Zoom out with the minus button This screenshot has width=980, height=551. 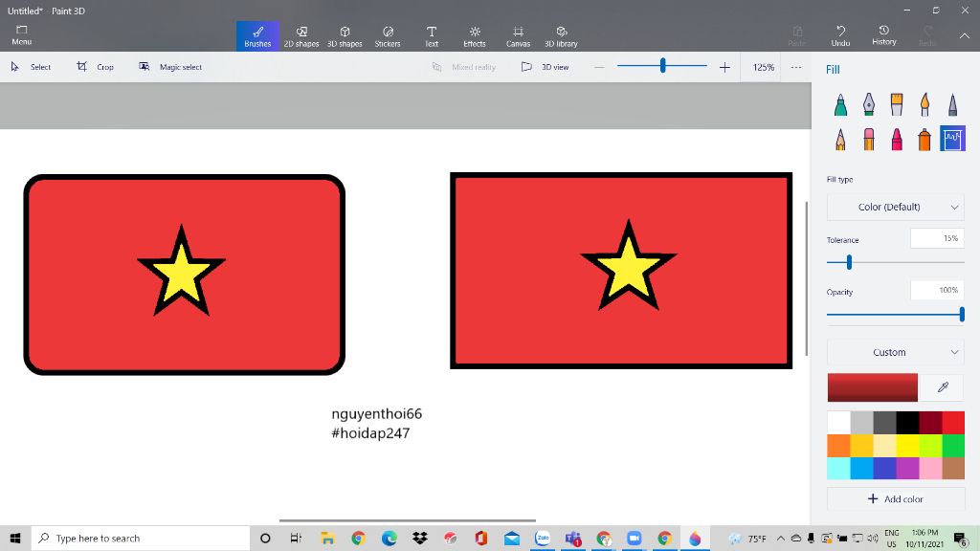tap(599, 67)
